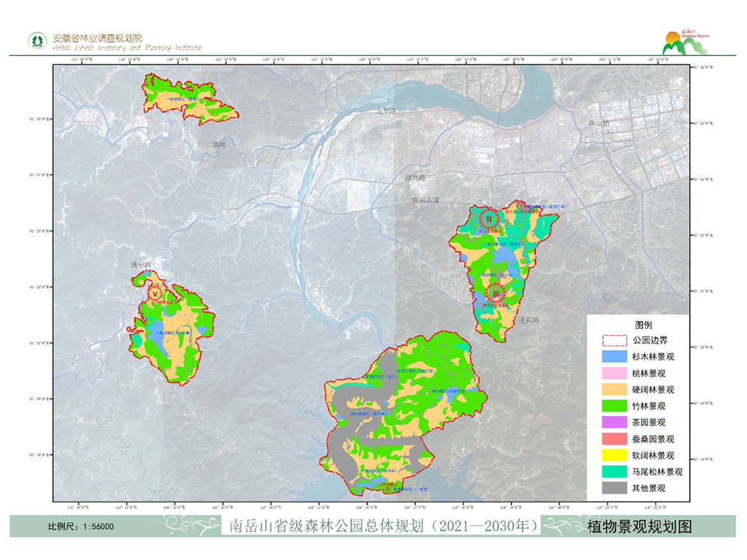747x560 pixels.
Task: Select the zone III circular marker
Action: point(495,293)
